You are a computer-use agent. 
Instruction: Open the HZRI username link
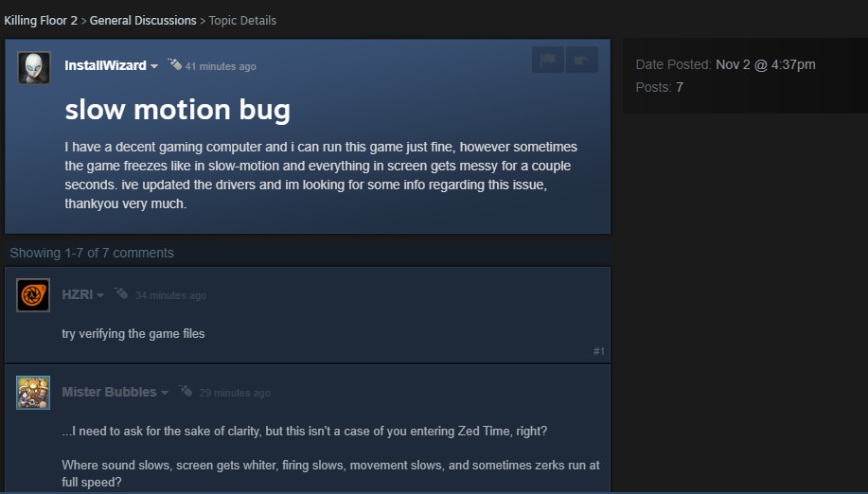[x=77, y=294]
